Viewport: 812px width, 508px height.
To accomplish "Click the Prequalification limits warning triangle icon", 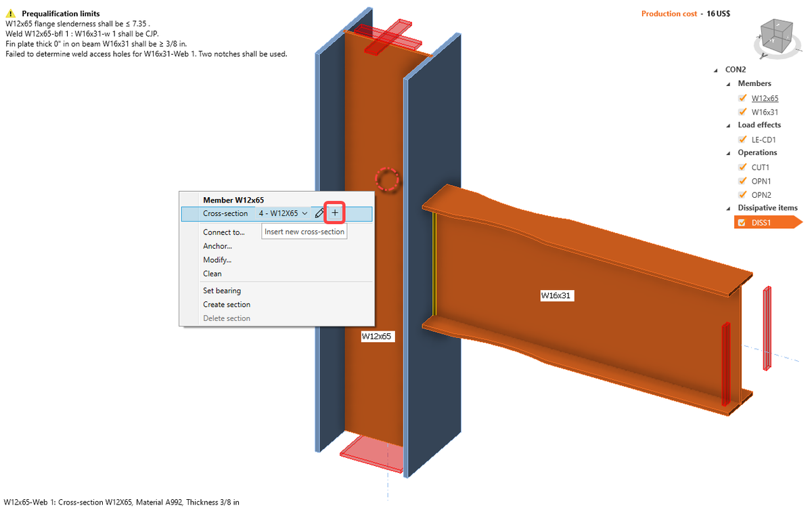I will (x=9, y=12).
